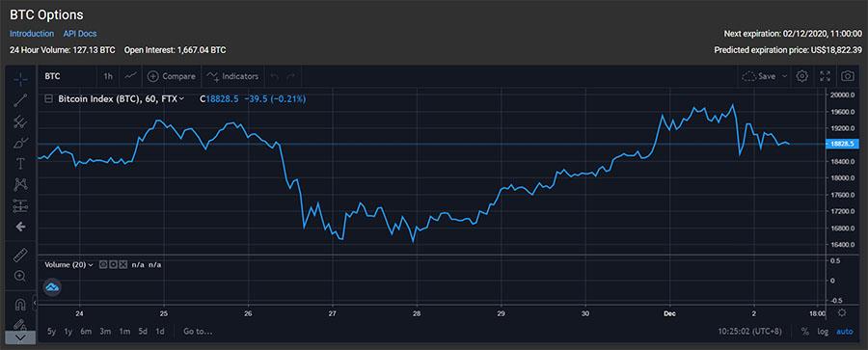
Task: Set the time range to 5y
Action: (x=51, y=332)
